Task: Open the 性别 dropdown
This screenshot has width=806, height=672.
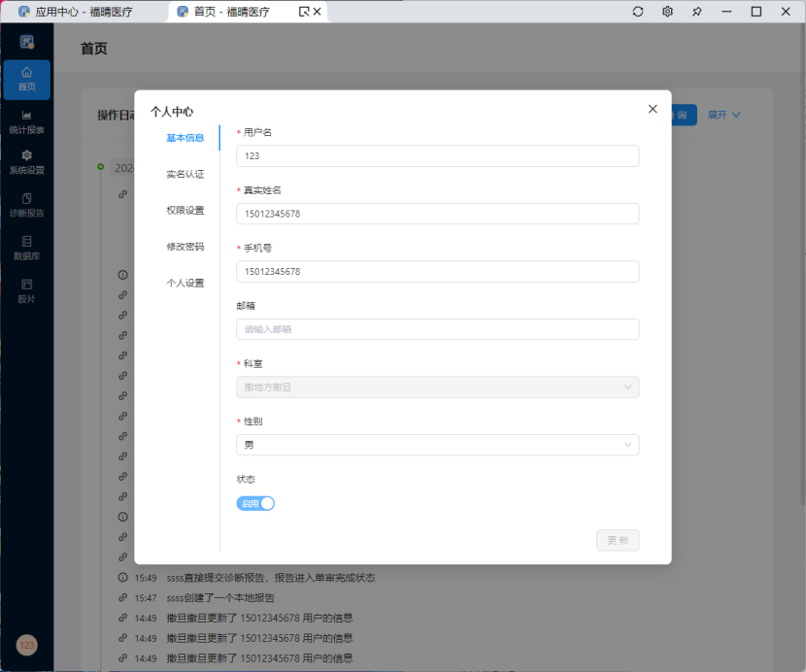Action: (437, 445)
